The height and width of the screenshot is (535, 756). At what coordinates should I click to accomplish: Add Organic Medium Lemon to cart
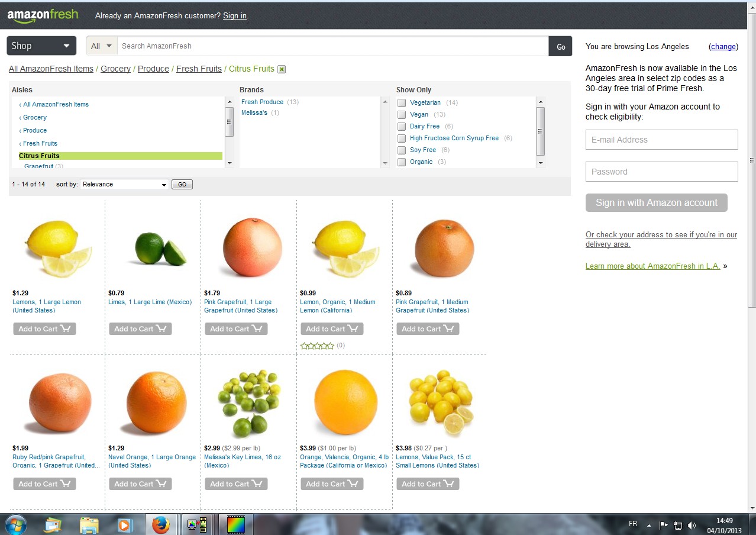tap(332, 328)
